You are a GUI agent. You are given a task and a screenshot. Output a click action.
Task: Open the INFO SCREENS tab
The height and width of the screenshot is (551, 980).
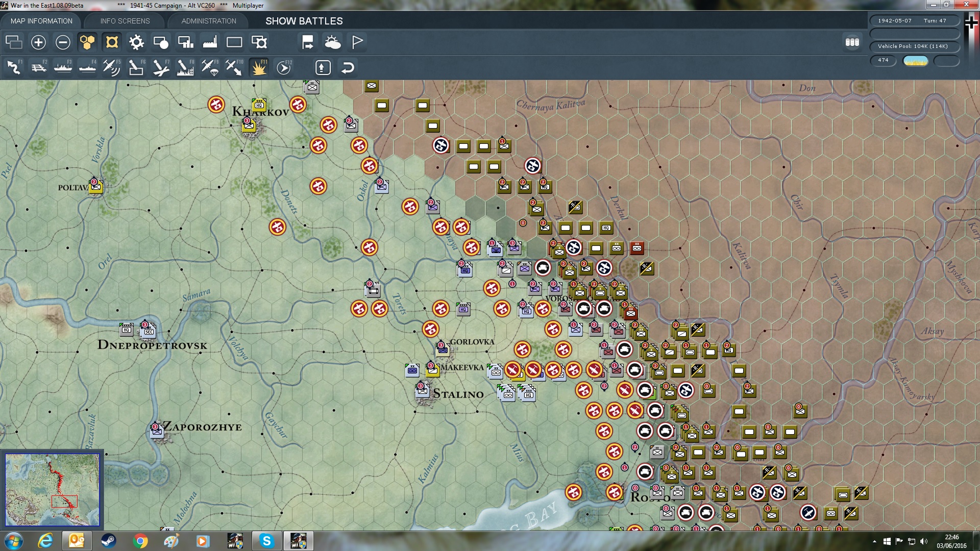(x=125, y=21)
